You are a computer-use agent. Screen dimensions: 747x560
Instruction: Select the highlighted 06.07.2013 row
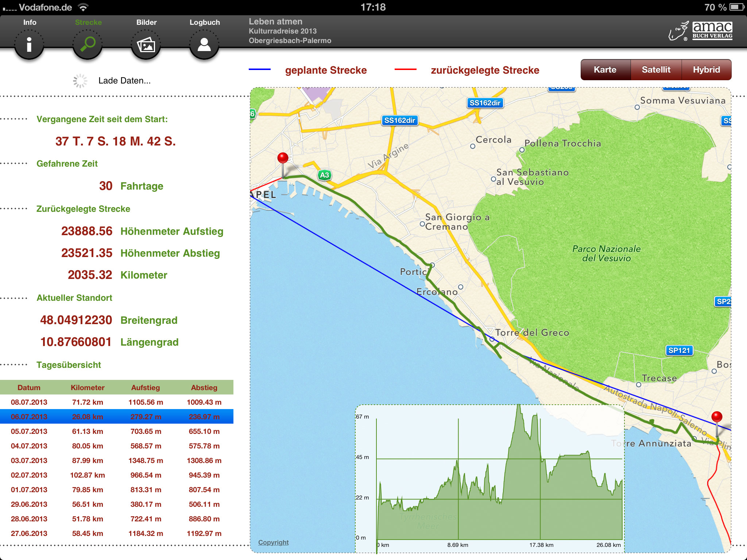[117, 417]
